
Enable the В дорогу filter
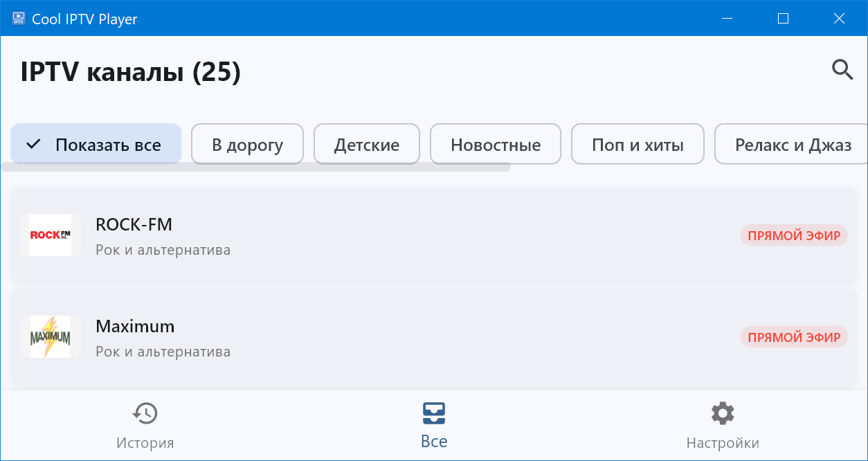(247, 144)
